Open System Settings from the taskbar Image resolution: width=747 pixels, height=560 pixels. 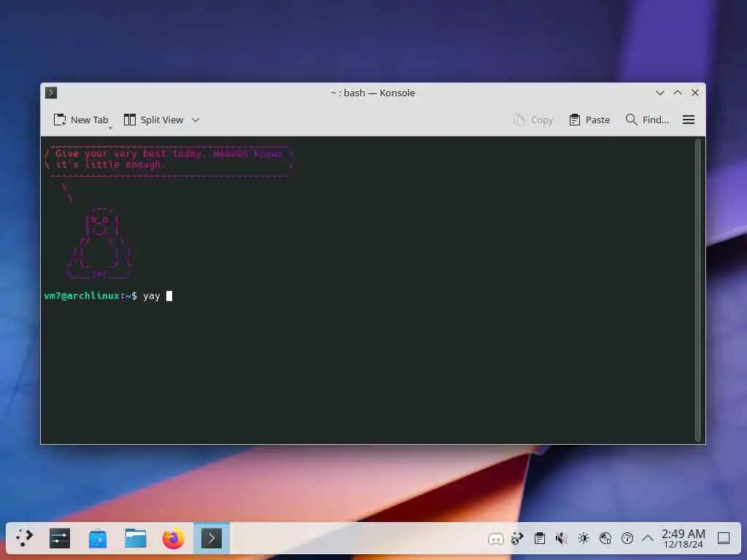click(x=60, y=538)
